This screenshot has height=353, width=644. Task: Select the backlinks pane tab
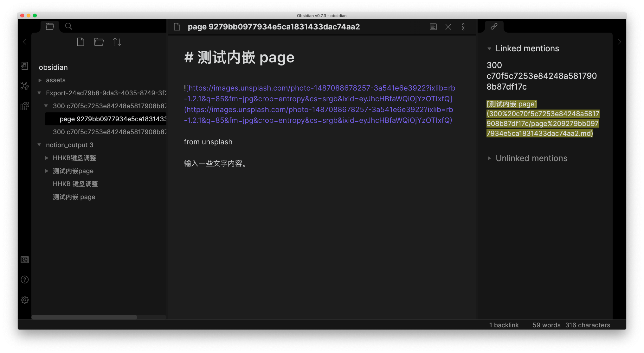[494, 26]
